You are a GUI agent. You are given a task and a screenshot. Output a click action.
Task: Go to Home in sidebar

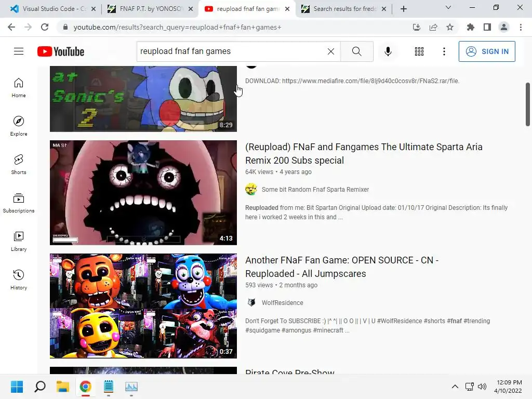tap(19, 88)
